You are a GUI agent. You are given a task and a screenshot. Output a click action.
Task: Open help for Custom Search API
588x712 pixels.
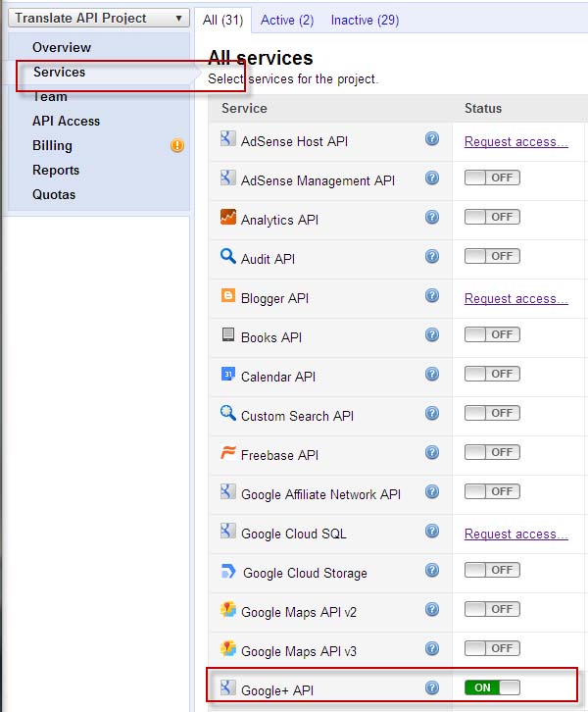click(x=432, y=413)
